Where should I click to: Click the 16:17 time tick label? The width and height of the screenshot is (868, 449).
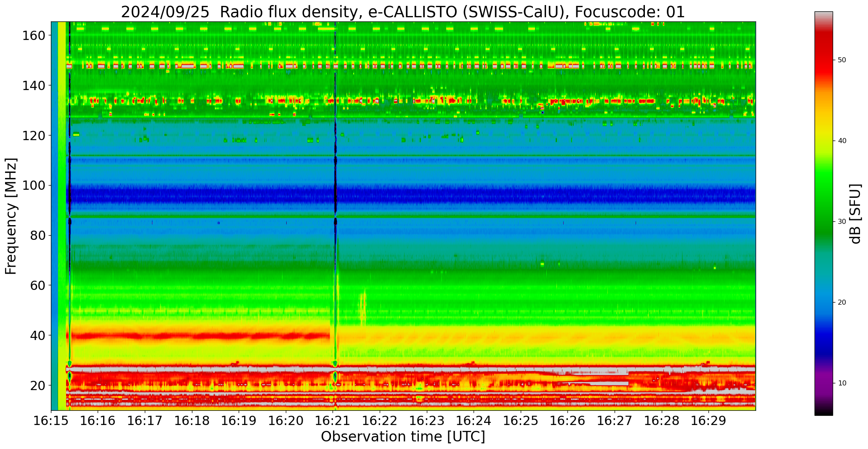[x=145, y=421]
